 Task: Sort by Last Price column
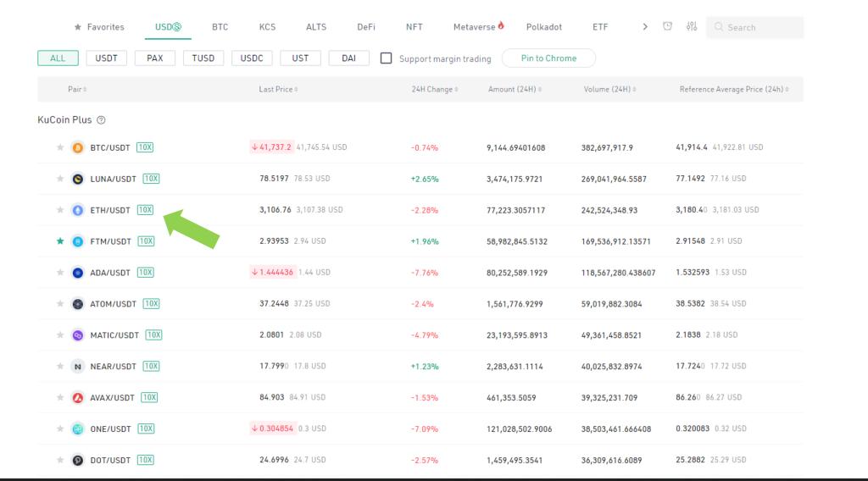(278, 89)
